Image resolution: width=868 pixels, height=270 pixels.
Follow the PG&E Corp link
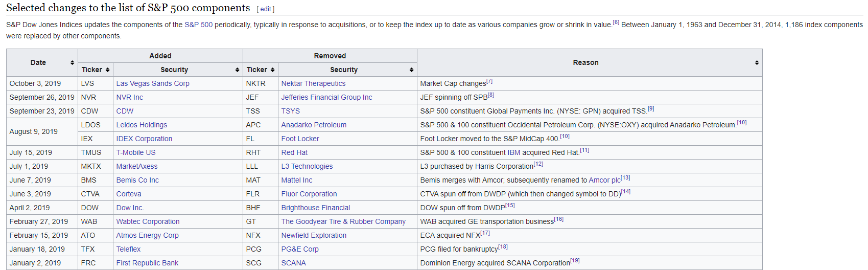(300, 249)
